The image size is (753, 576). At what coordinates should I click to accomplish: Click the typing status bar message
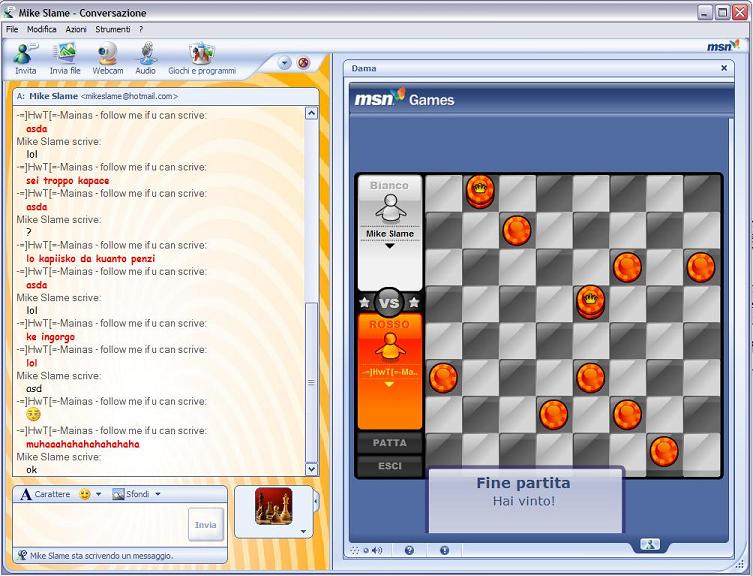101,556
